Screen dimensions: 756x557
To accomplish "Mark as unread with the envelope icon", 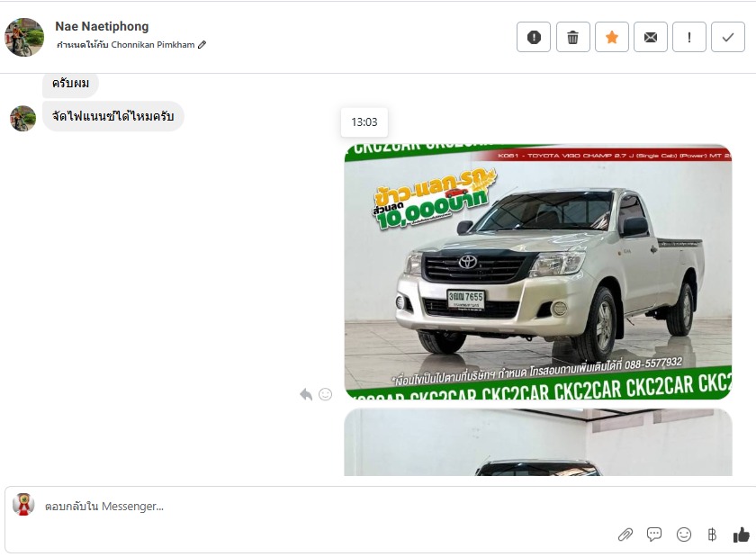I will point(651,37).
